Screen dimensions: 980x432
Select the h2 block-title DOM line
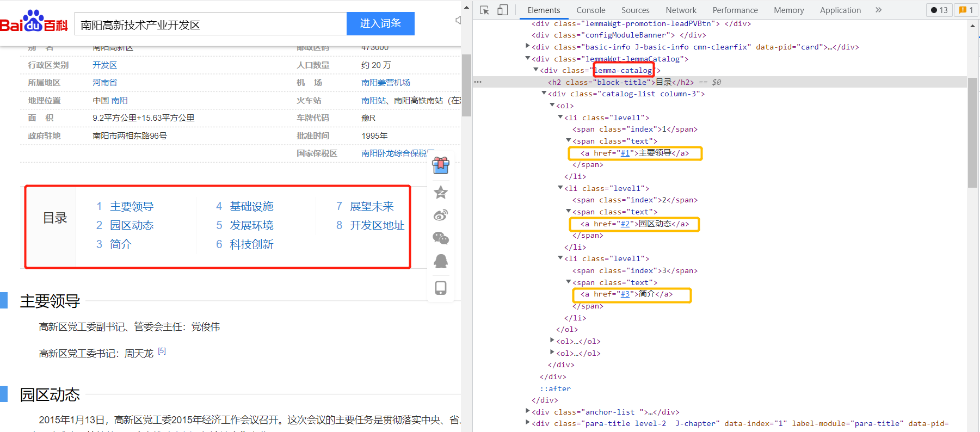click(x=719, y=82)
